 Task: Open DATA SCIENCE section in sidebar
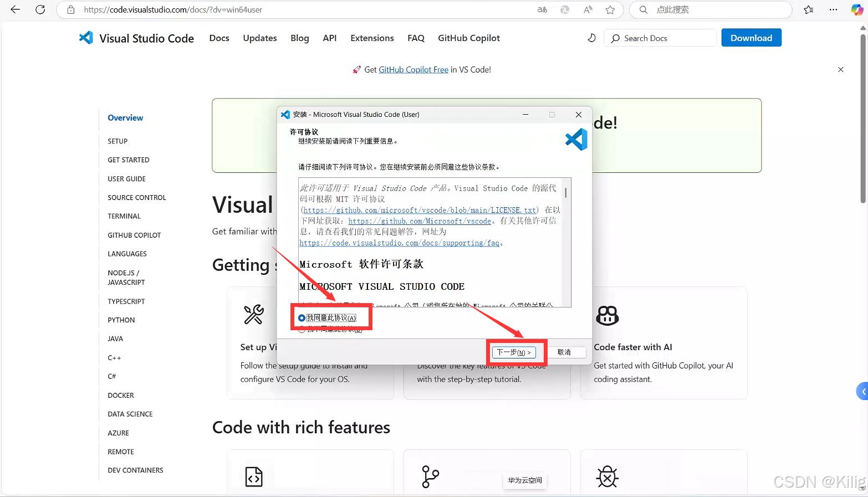[130, 414]
